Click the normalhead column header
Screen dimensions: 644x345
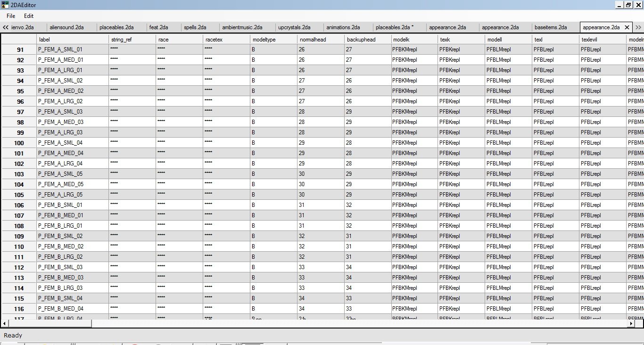coord(321,40)
